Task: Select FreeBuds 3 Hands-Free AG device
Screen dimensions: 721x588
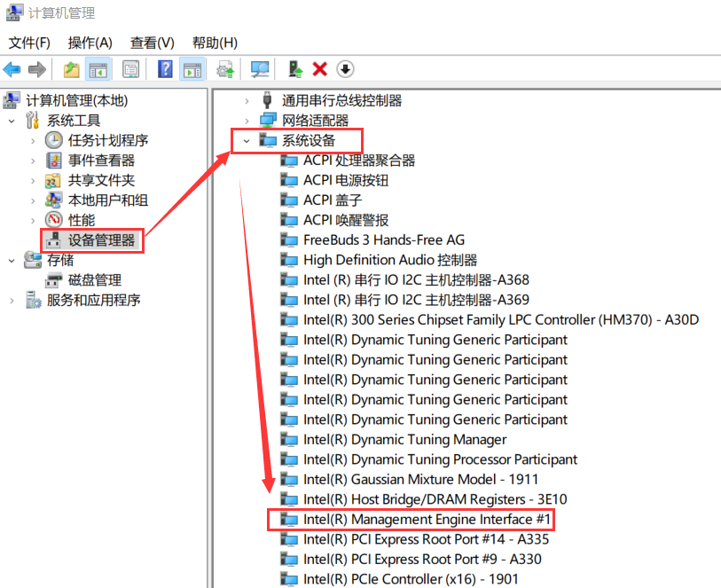Action: [x=384, y=240]
